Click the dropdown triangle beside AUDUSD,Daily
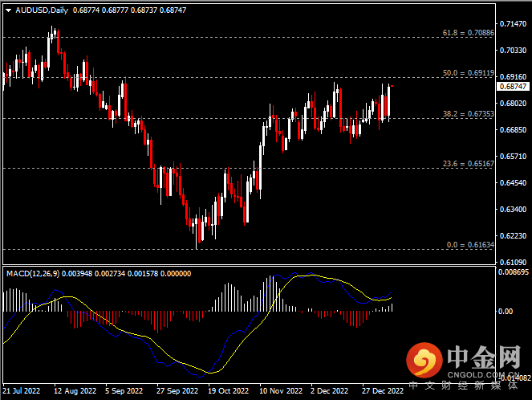The height and width of the screenshot is (400, 532). [8, 9]
